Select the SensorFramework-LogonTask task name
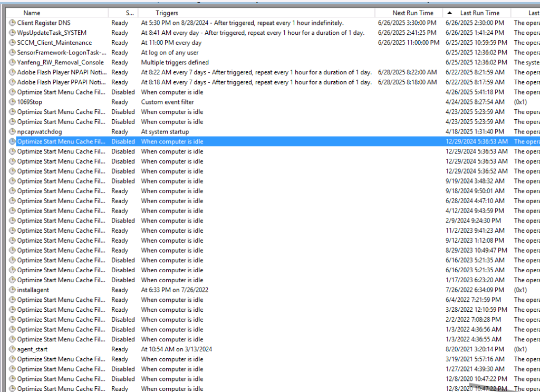 coord(61,52)
